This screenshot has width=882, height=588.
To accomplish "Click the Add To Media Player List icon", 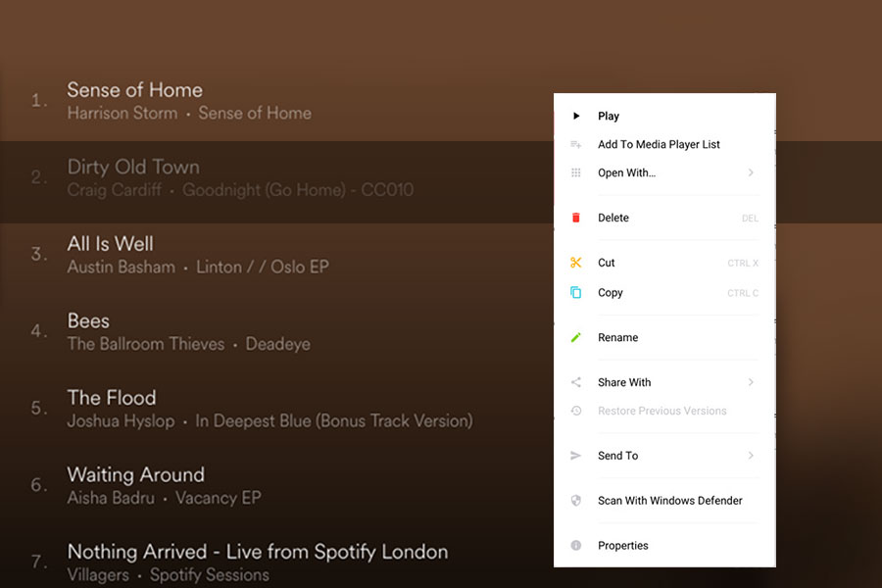I will (576, 145).
